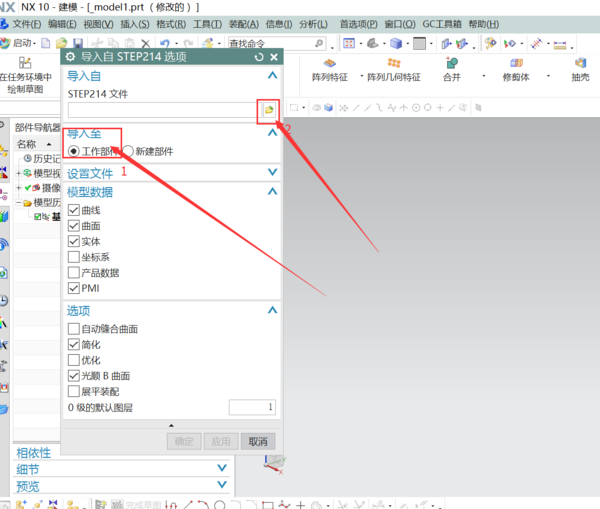Click the rectangle tool in bottom toolbar
600x509 pixels.
[268, 505]
